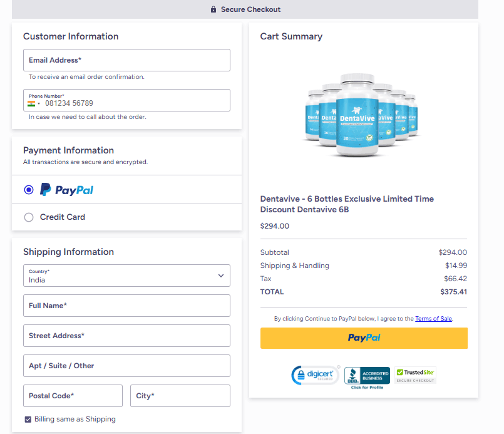This screenshot has width=504, height=434.
Task: Select the Credit Card radio button
Action: point(29,217)
